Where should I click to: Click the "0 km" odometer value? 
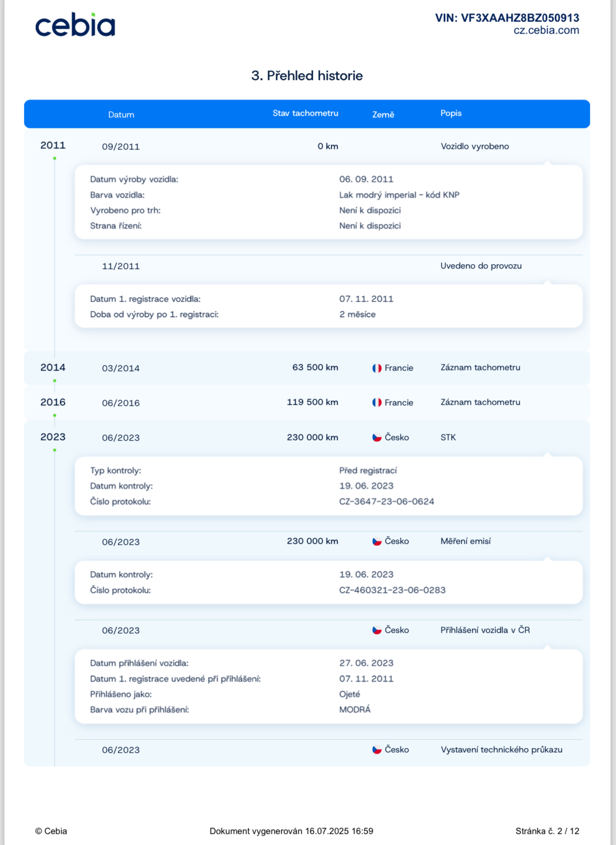(328, 146)
